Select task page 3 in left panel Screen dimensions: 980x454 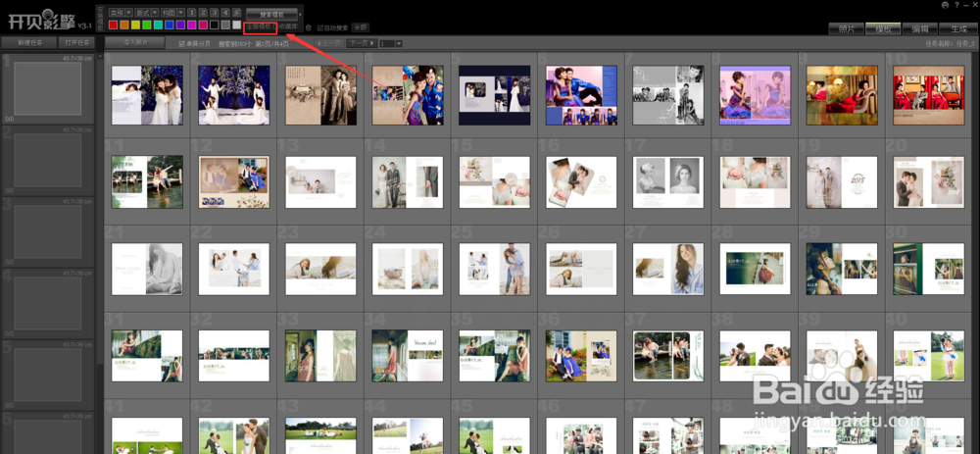tap(47, 231)
